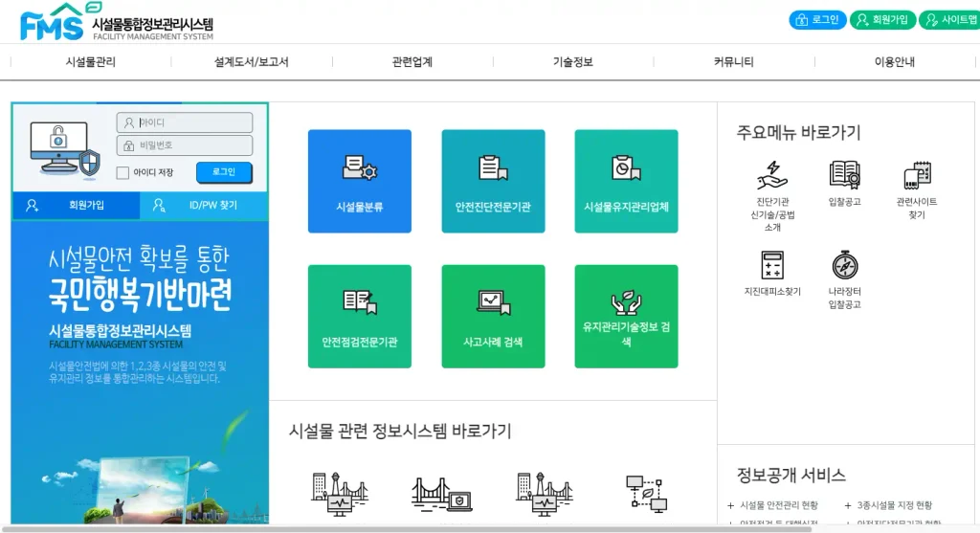Click the 진단기관 신기술/공법 소개 icon

(772, 175)
